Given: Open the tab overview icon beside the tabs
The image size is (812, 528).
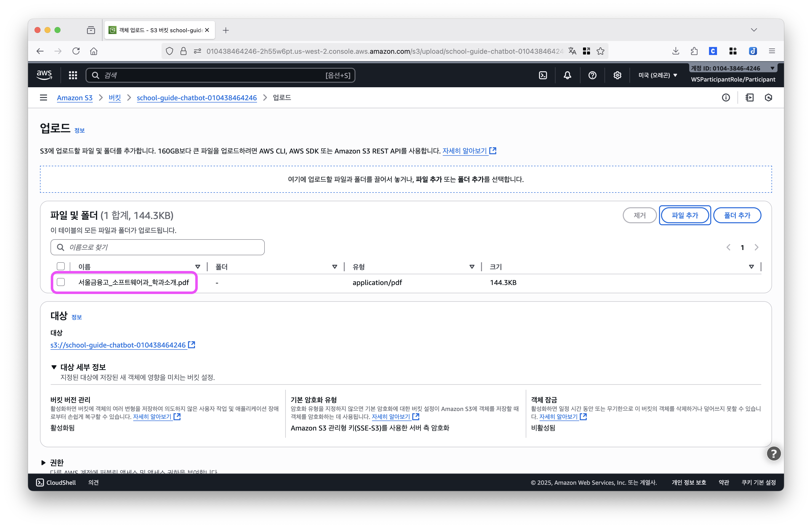Looking at the screenshot, I should [91, 30].
